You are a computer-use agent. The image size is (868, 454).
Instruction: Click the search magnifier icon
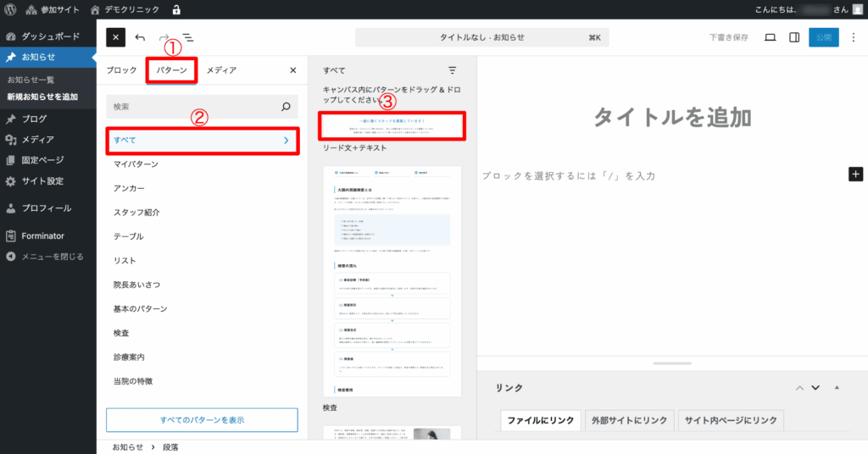tap(286, 107)
